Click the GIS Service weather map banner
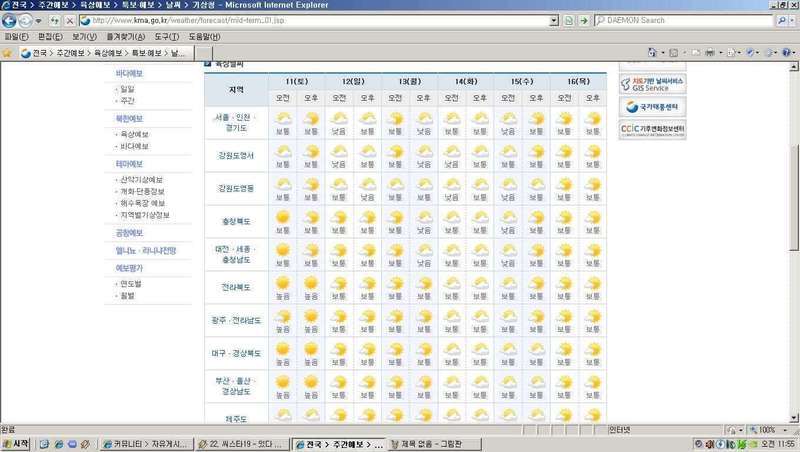800x452 pixels. 653,85
